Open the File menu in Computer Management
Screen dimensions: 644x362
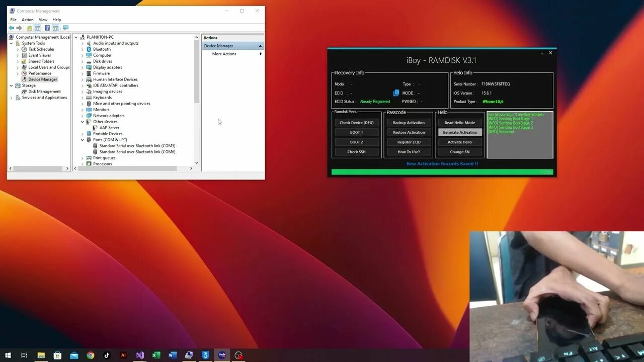click(14, 20)
